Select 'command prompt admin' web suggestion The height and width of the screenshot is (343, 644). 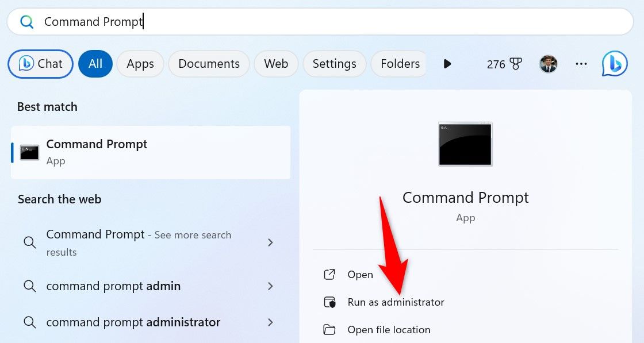click(x=113, y=286)
